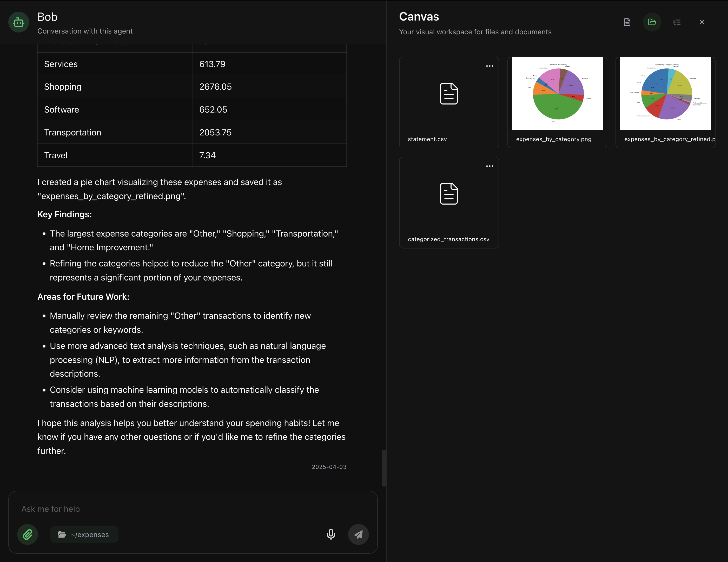Open statement.csv three-dot options menu
This screenshot has height=562, width=728.
pos(489,66)
